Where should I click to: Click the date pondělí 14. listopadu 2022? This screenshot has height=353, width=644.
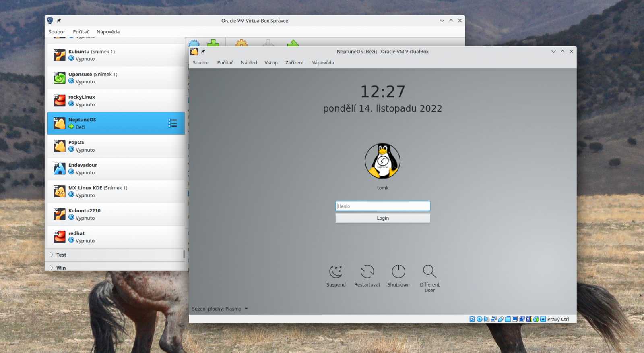click(x=383, y=108)
